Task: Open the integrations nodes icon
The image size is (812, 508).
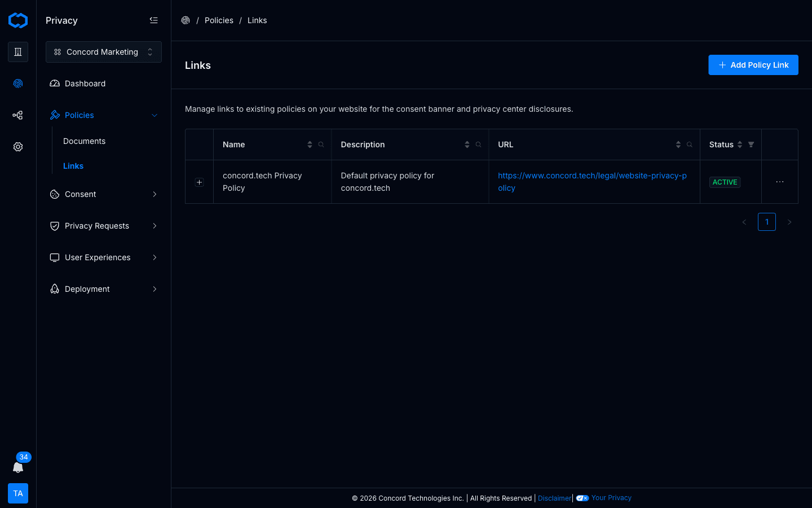Action: click(x=18, y=115)
